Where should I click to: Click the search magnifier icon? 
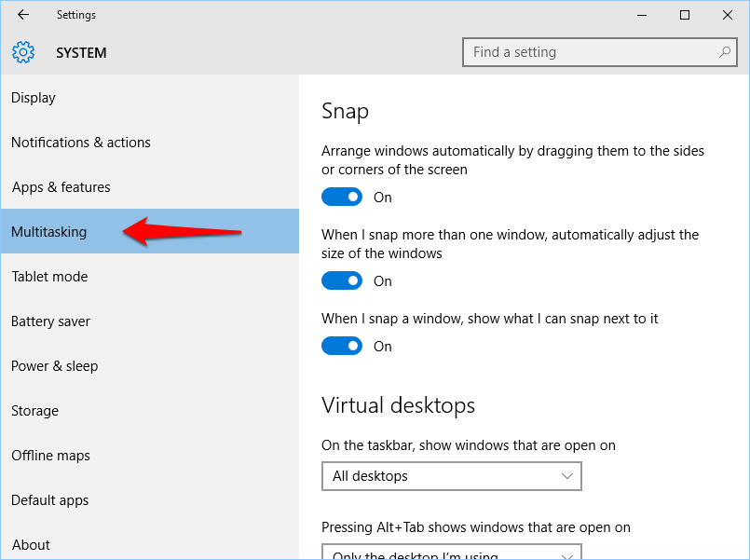coord(725,52)
